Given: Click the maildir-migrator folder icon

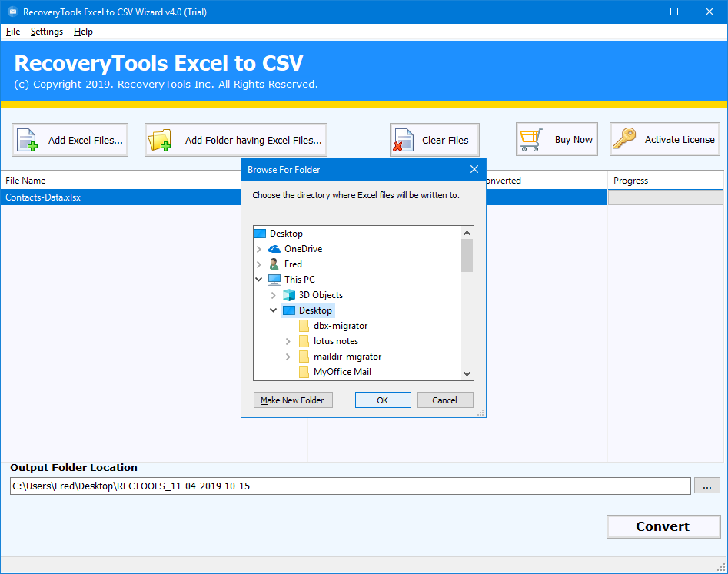Looking at the screenshot, I should pos(304,357).
